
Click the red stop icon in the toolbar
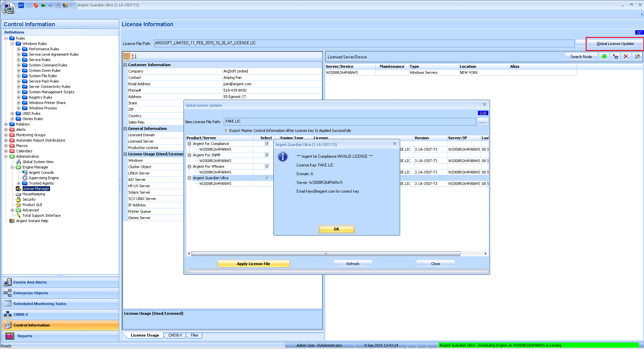pos(36,5)
